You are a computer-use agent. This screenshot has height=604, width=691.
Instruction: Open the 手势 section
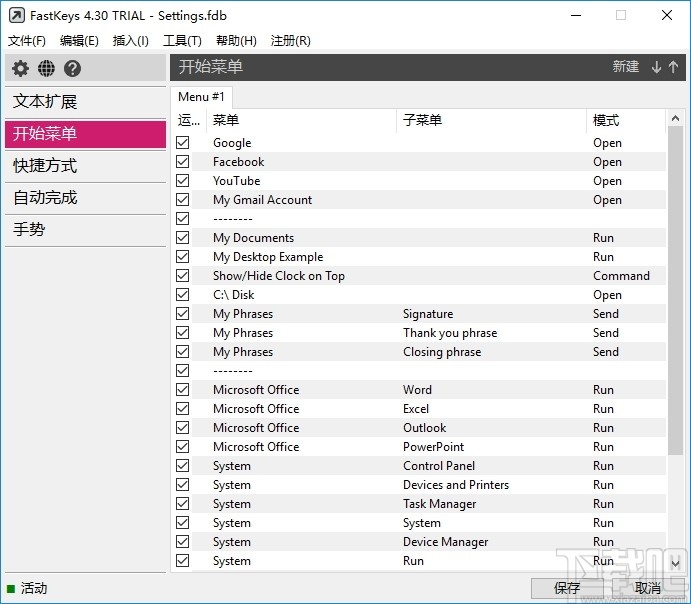(85, 230)
